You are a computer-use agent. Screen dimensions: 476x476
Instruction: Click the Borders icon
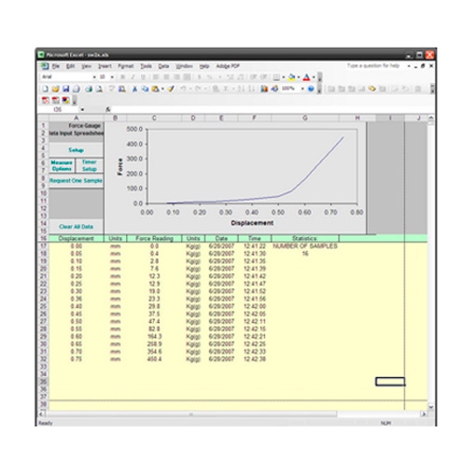pos(276,77)
